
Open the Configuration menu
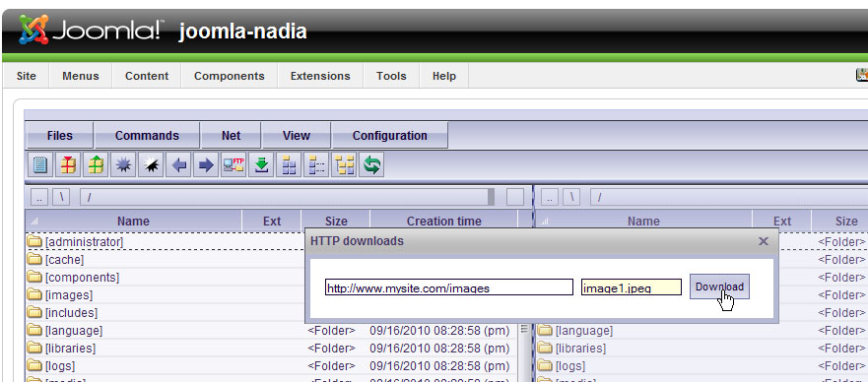390,136
